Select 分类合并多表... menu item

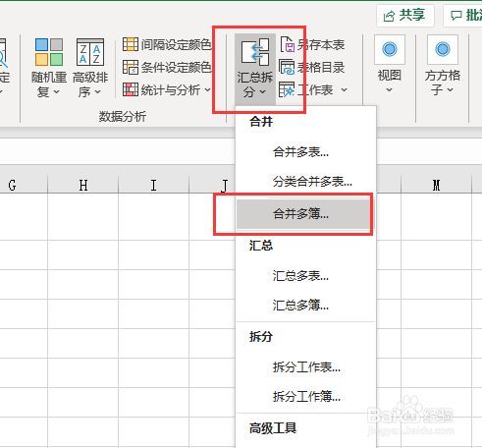point(306,181)
